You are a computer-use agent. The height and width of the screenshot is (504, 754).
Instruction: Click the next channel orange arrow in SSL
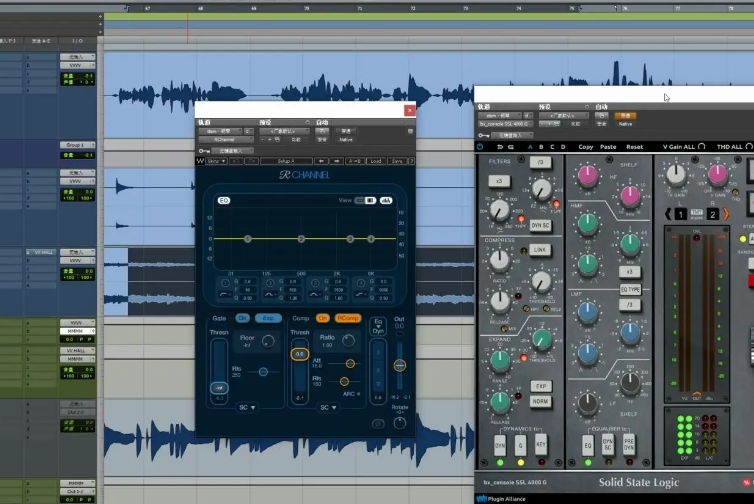(x=726, y=214)
